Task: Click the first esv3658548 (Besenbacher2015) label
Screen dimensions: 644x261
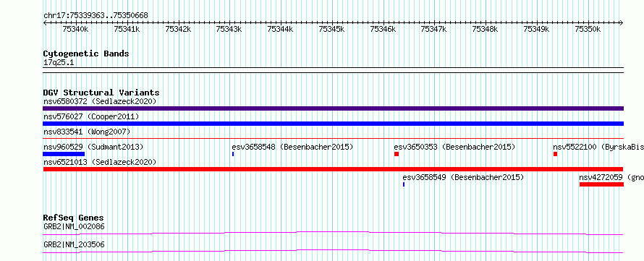Action: coord(292,147)
